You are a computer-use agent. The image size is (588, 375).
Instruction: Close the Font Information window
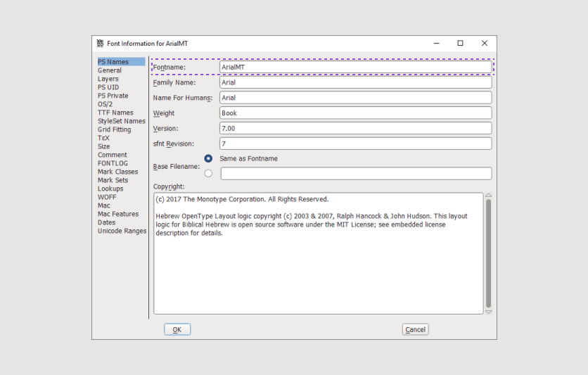coord(485,43)
